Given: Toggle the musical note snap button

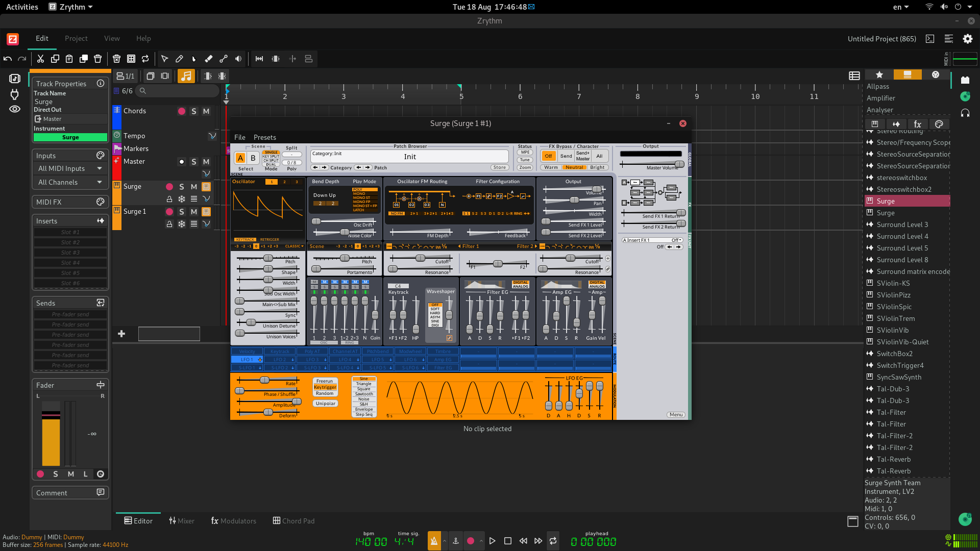Looking at the screenshot, I should coord(186,76).
